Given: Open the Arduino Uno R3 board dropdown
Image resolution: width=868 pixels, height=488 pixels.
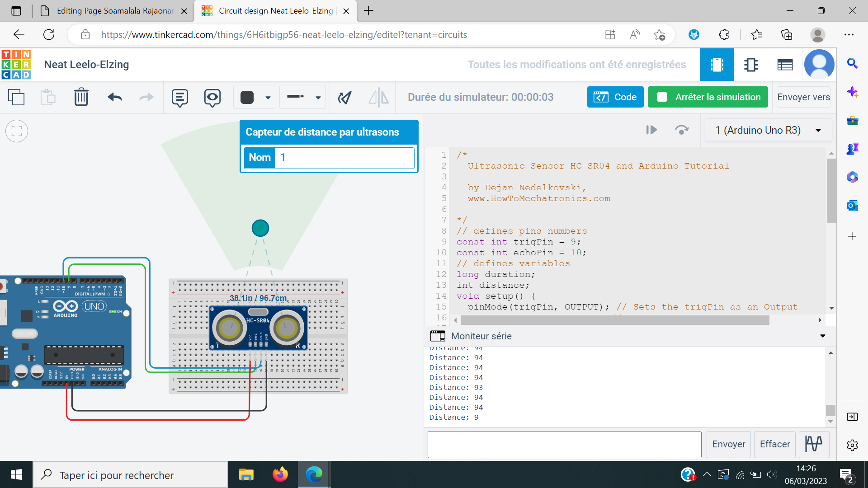Looking at the screenshot, I should pos(768,130).
